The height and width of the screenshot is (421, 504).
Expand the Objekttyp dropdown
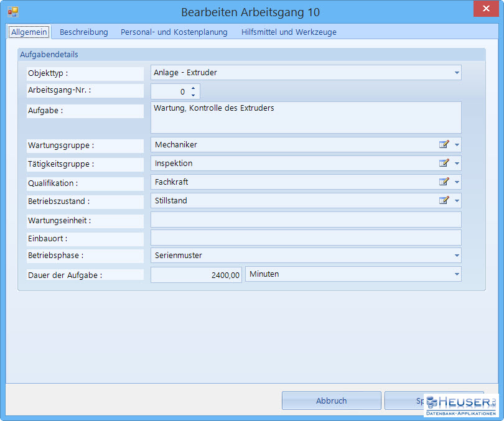[x=457, y=73]
